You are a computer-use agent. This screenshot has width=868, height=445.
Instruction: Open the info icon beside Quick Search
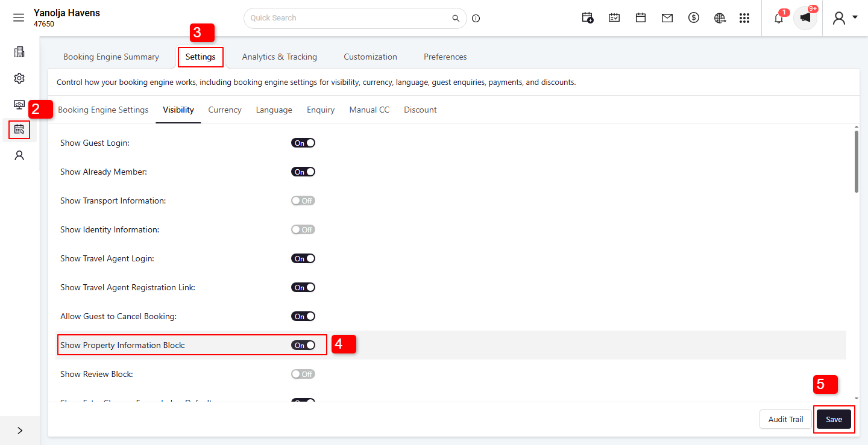(476, 18)
